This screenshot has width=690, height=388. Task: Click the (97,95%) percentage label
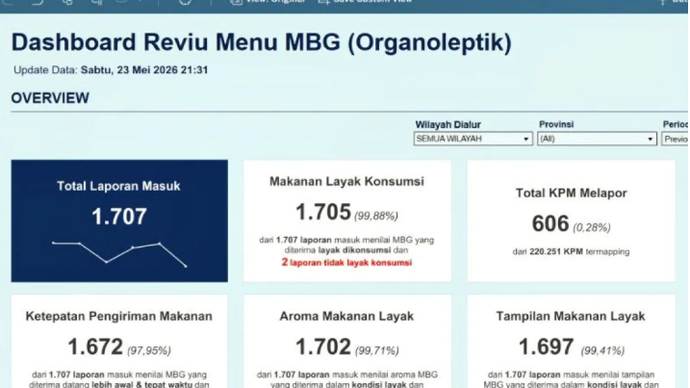pyautogui.click(x=149, y=351)
